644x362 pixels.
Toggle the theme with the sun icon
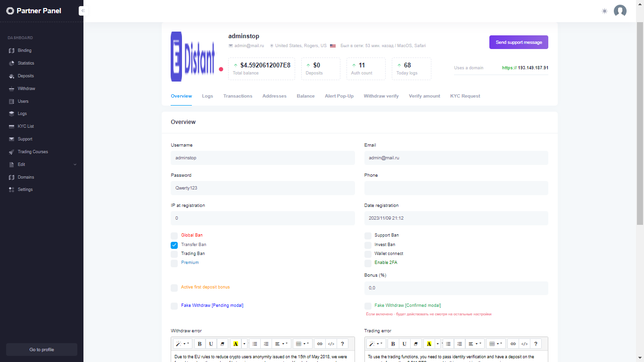tap(604, 11)
